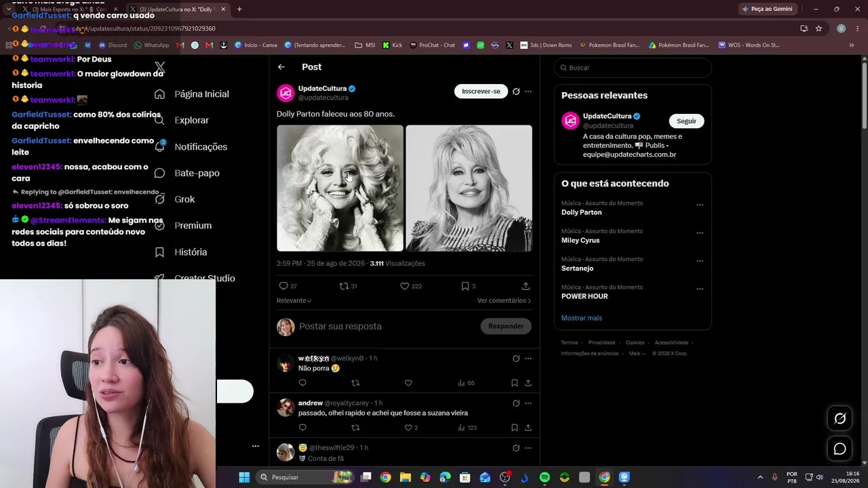Open more options on andrew's comment
This screenshot has width=868, height=488.
[528, 403]
